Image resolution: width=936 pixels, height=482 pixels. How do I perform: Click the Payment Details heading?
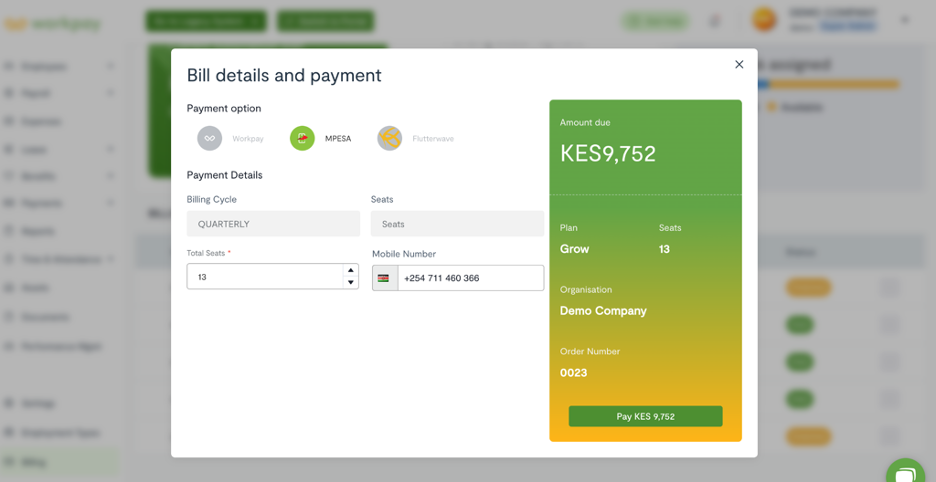tap(224, 175)
